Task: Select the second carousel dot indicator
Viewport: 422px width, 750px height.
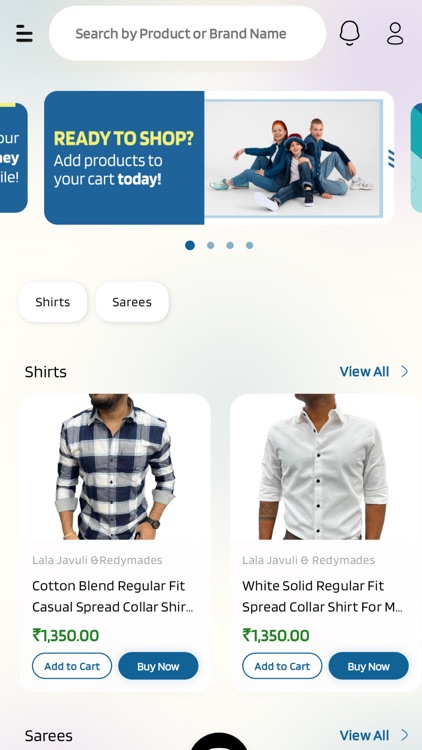Action: pos(211,245)
